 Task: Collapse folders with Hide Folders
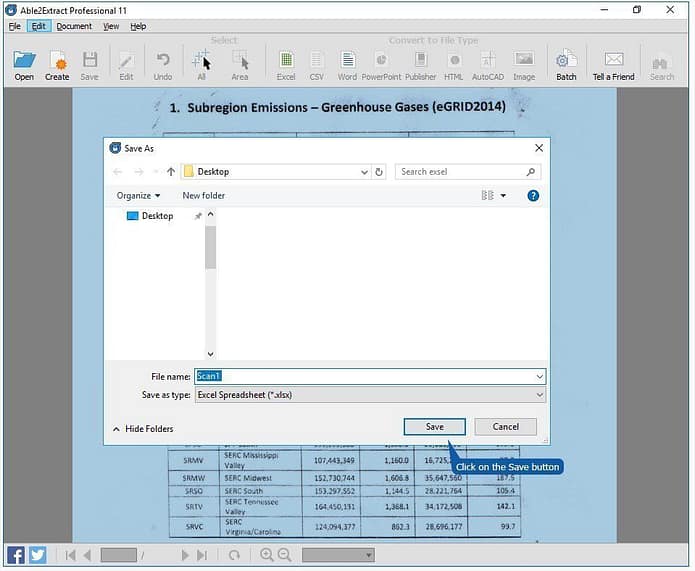[142, 429]
